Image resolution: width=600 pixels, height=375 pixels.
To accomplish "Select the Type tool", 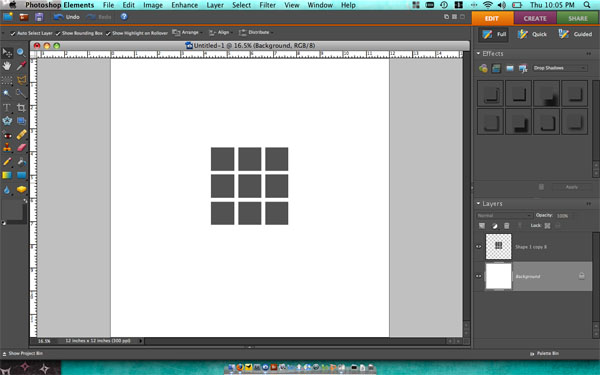I will [x=7, y=108].
